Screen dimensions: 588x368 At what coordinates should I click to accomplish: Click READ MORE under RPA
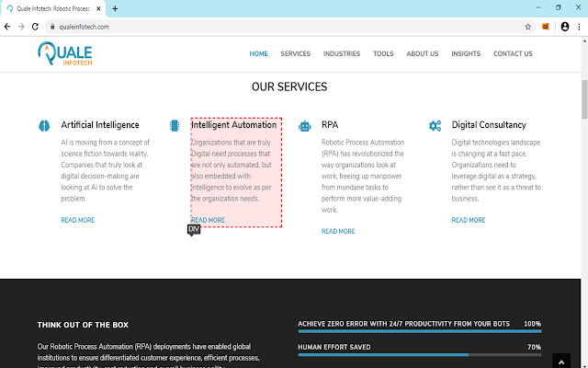click(338, 231)
